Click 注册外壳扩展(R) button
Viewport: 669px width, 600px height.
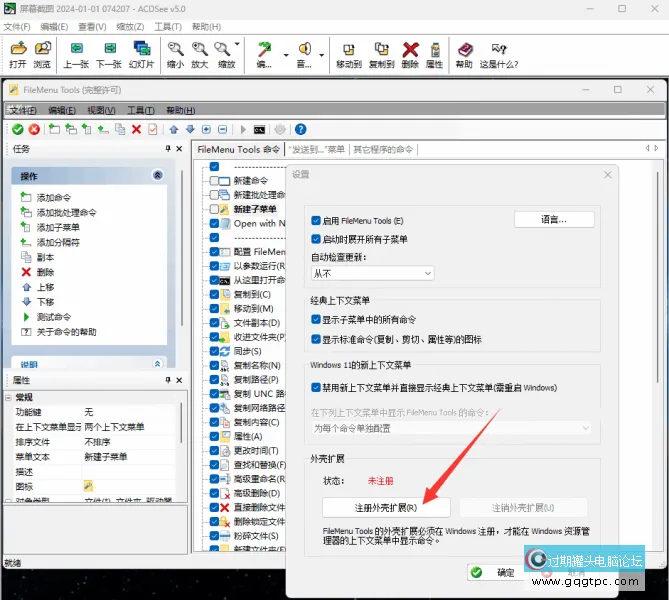coord(386,508)
